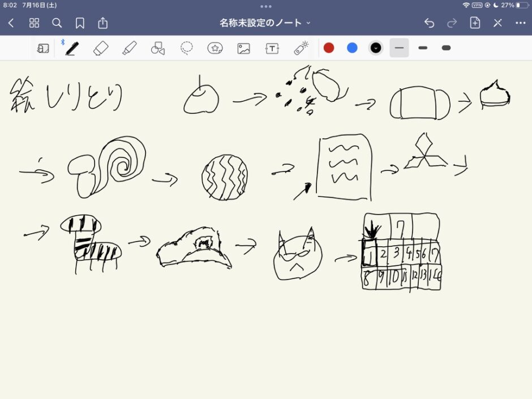Activate the Text box tool
532x399 pixels.
(x=272, y=48)
